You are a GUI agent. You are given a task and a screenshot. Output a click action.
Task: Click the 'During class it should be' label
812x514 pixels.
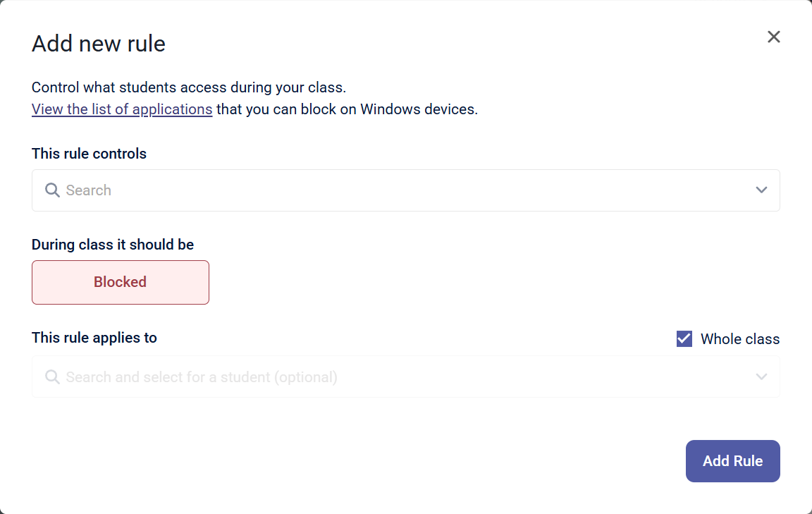tap(113, 245)
